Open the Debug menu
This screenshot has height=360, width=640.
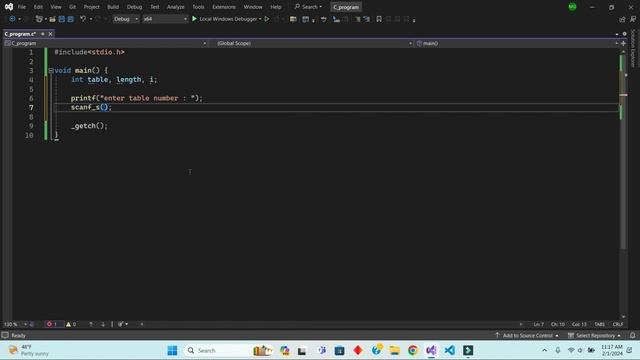coord(134,7)
